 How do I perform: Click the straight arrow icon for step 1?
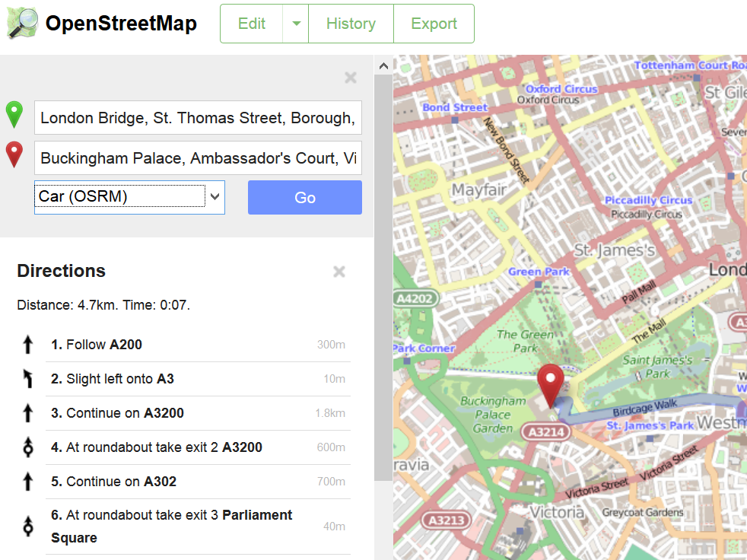27,345
